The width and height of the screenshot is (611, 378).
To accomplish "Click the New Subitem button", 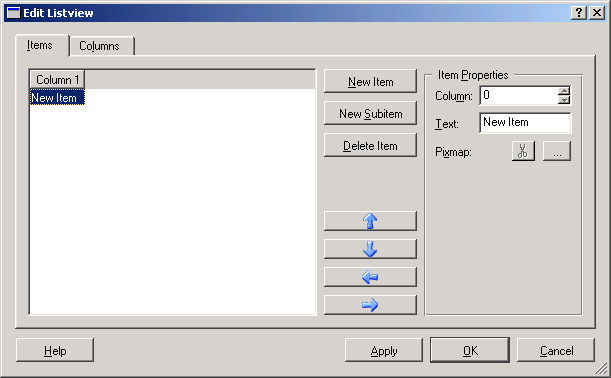I will click(370, 113).
